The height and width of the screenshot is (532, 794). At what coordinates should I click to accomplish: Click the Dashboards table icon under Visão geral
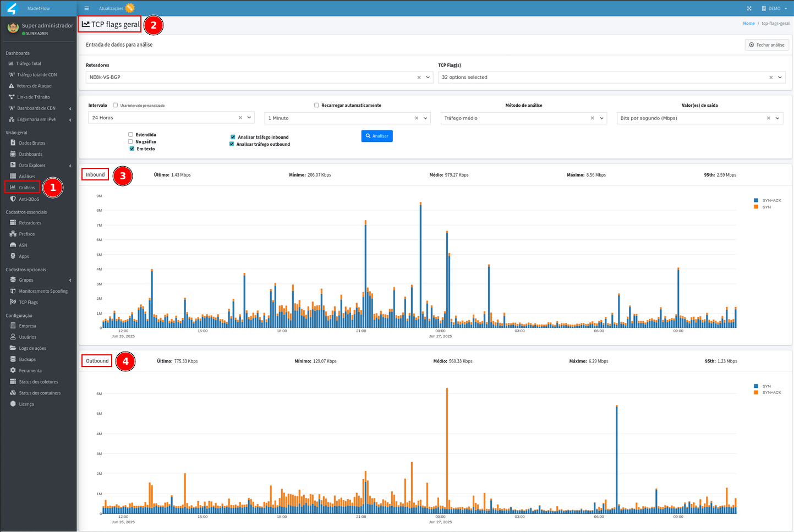pos(13,154)
